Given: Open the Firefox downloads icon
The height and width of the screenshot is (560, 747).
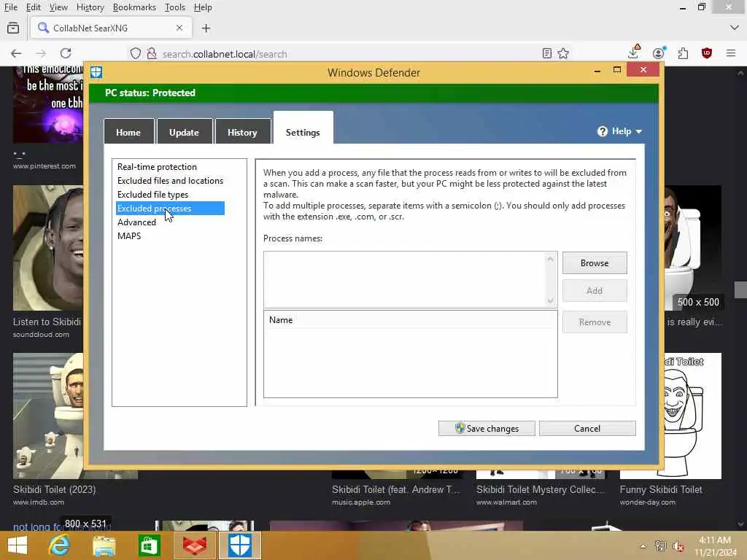Looking at the screenshot, I should click(634, 52).
